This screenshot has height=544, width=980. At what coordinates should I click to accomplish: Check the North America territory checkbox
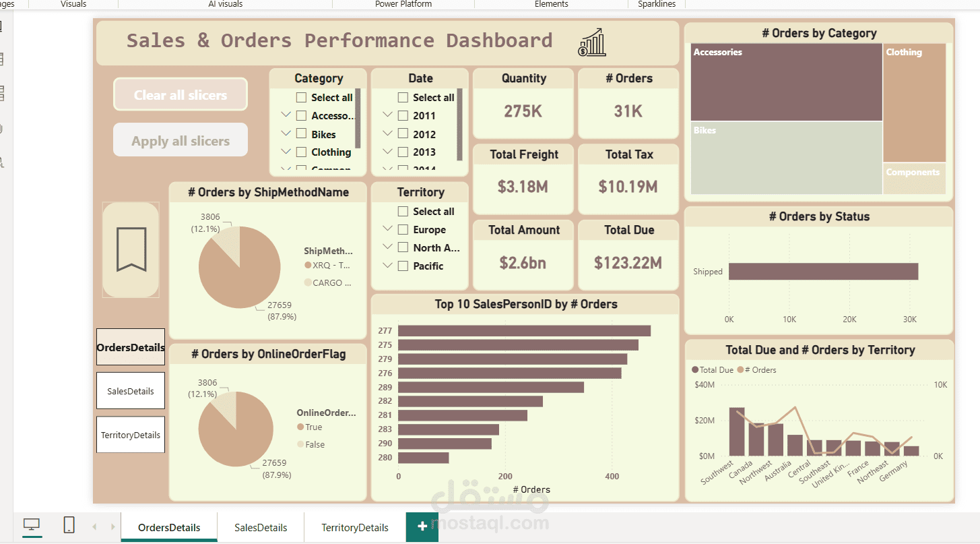(x=403, y=247)
